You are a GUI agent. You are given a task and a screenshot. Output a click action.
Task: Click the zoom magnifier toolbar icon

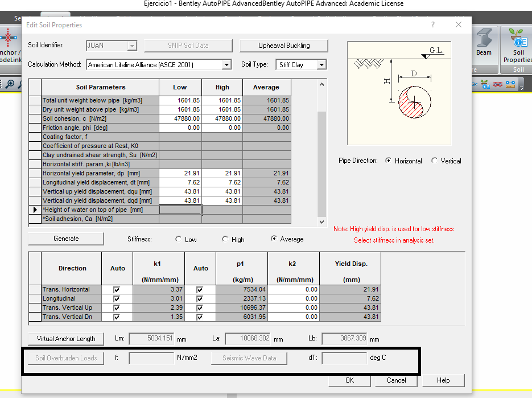10,84
